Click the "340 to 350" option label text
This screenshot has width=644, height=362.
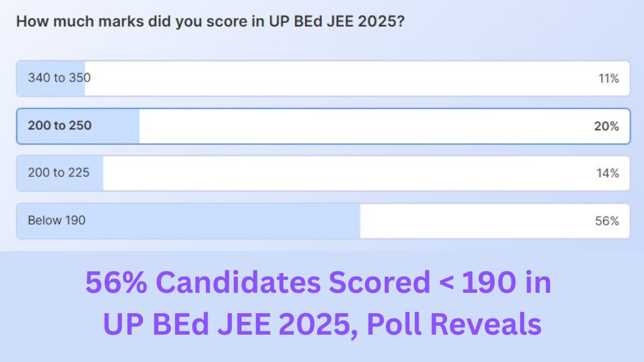(60, 78)
